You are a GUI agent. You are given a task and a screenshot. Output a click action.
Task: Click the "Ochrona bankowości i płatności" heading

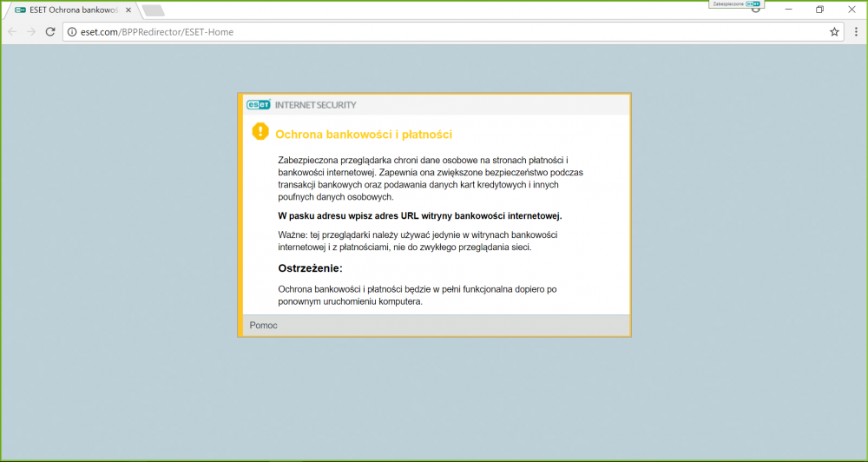click(364, 134)
